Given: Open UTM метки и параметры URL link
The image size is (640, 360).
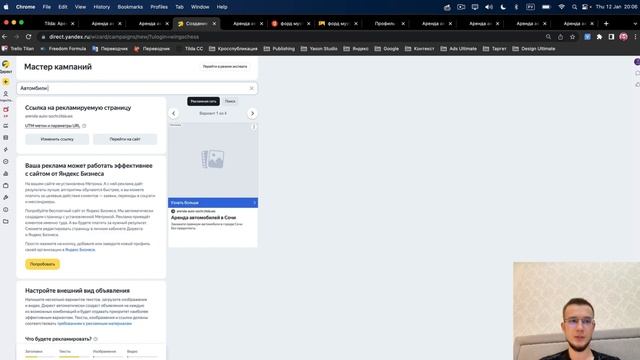Looking at the screenshot, I should click(52, 126).
